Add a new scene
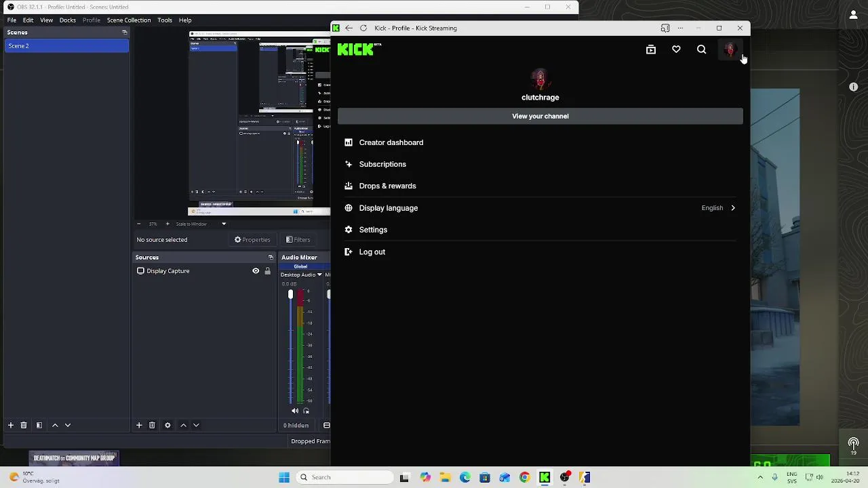 click(x=11, y=425)
